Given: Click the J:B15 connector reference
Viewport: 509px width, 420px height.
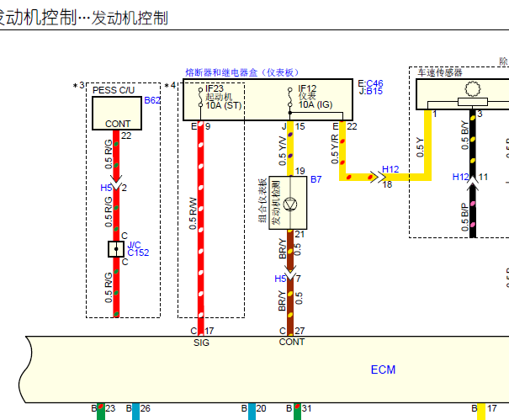Looking at the screenshot, I should coord(371,91).
